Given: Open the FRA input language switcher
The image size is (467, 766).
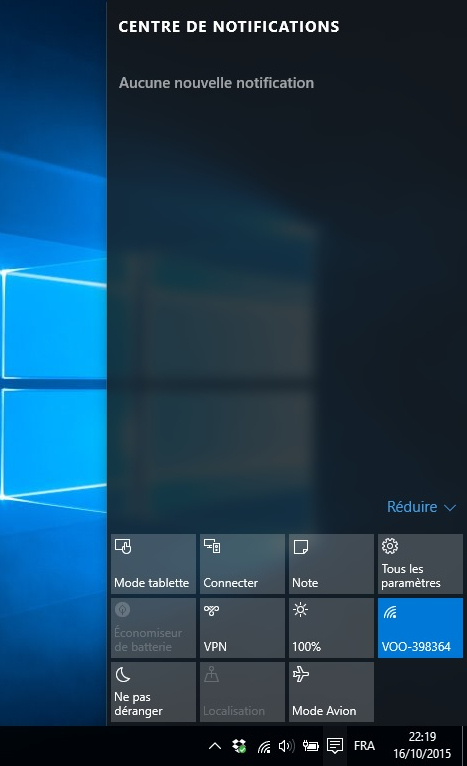Looking at the screenshot, I should click(364, 746).
